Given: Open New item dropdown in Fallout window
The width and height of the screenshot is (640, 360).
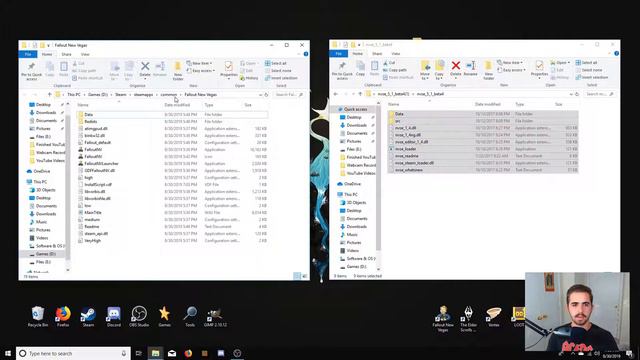Looking at the screenshot, I should (199, 63).
